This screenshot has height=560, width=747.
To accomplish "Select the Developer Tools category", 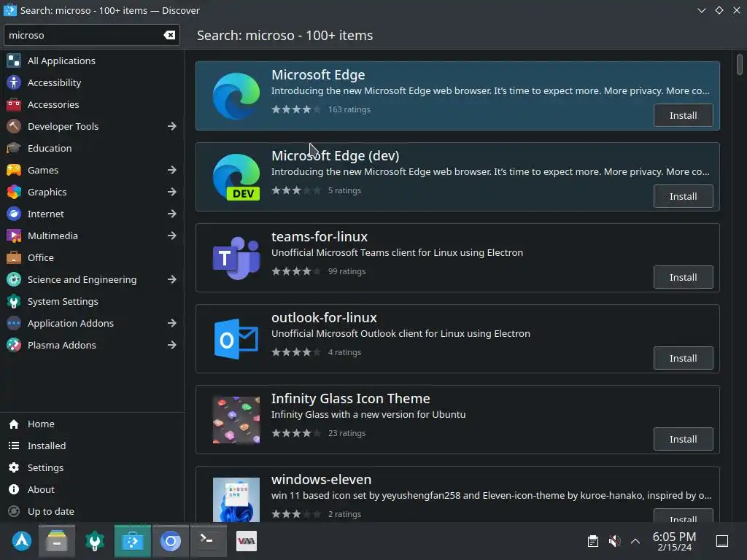I will tap(91, 126).
